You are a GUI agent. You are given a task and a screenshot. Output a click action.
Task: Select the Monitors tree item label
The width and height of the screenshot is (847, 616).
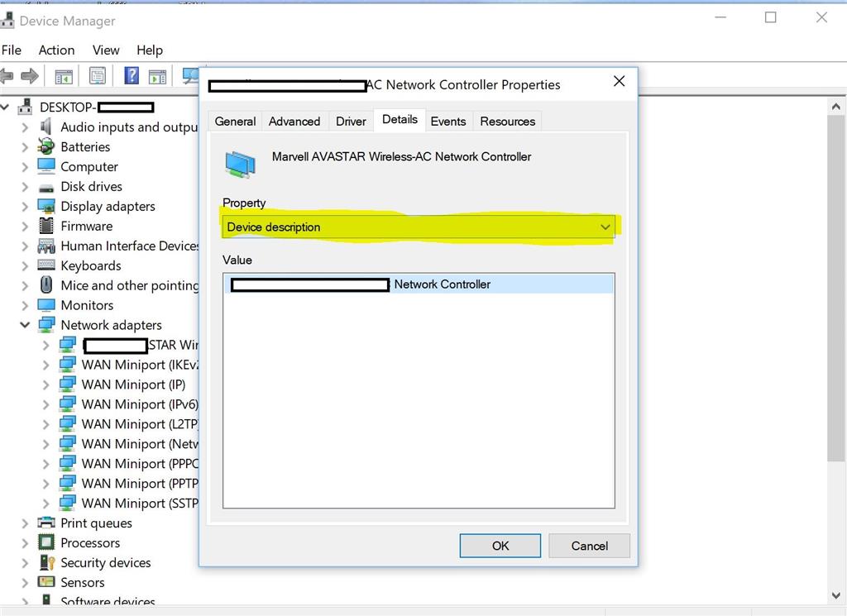(87, 306)
